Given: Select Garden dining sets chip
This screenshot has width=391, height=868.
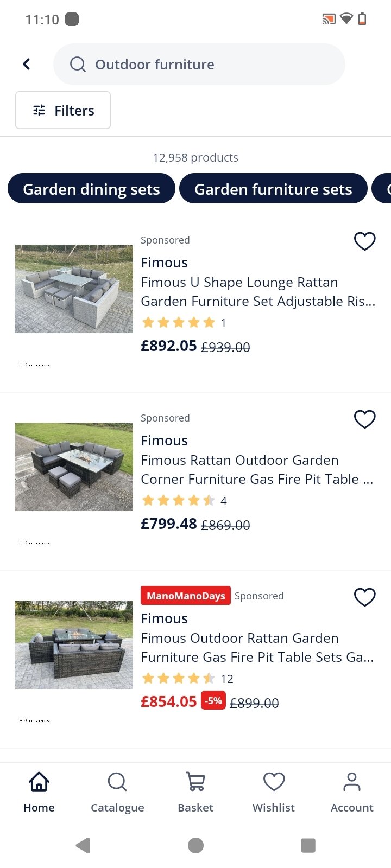Looking at the screenshot, I should point(91,189).
